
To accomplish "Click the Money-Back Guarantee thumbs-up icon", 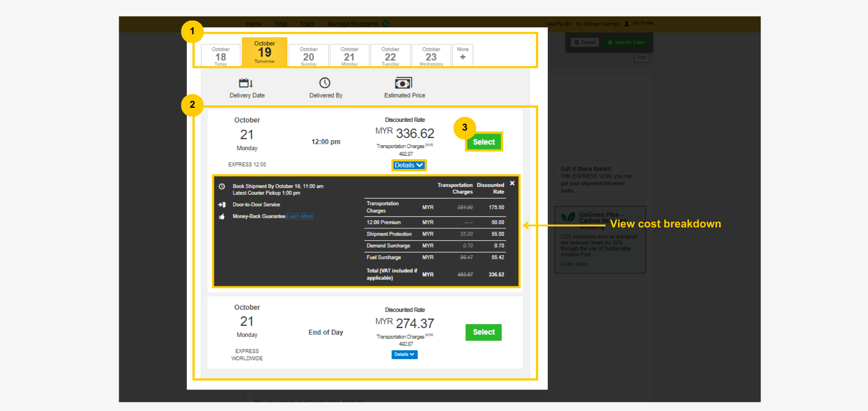I will (x=222, y=216).
